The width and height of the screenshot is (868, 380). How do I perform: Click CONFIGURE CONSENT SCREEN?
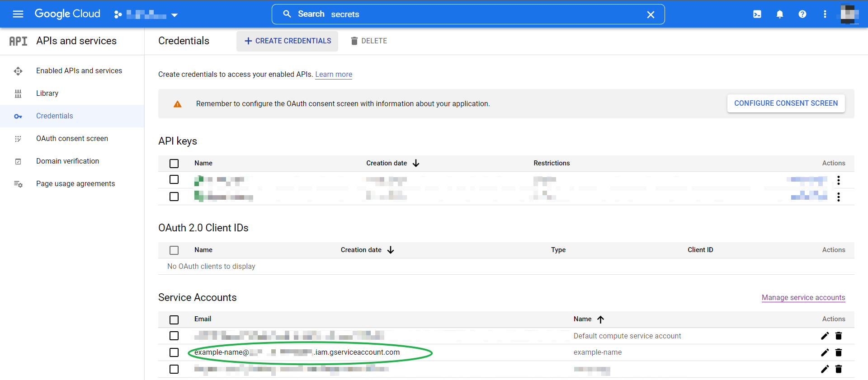[x=786, y=103]
